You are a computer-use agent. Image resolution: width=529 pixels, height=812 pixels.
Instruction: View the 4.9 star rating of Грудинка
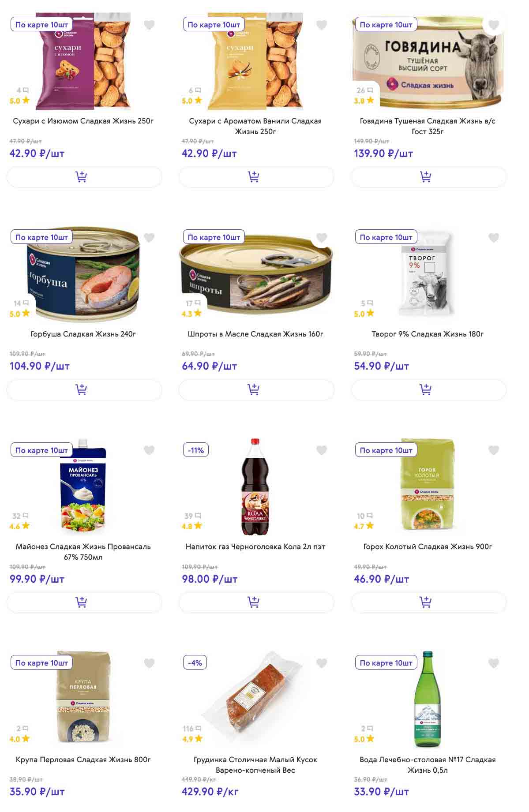[192, 739]
